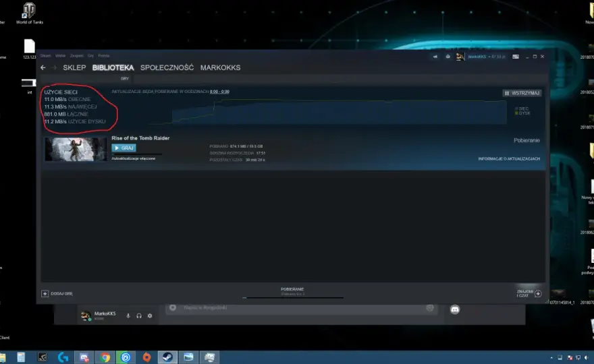
Task: Expand the MarkoKKS account dropdown
Action: click(x=487, y=57)
